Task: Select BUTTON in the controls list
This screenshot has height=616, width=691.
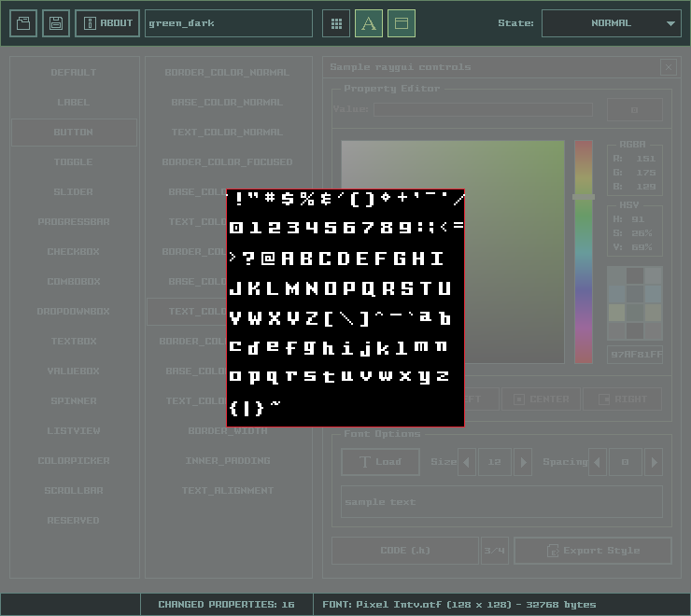Action: coord(74,133)
